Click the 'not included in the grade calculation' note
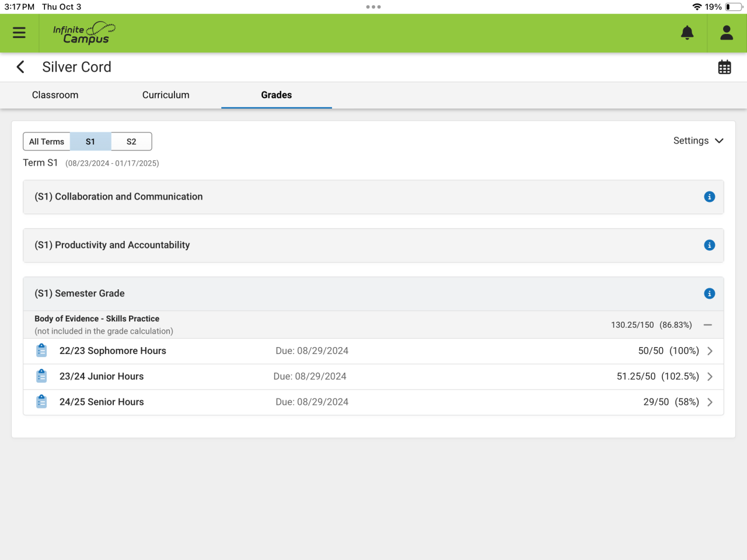The image size is (747, 560). pos(104,331)
